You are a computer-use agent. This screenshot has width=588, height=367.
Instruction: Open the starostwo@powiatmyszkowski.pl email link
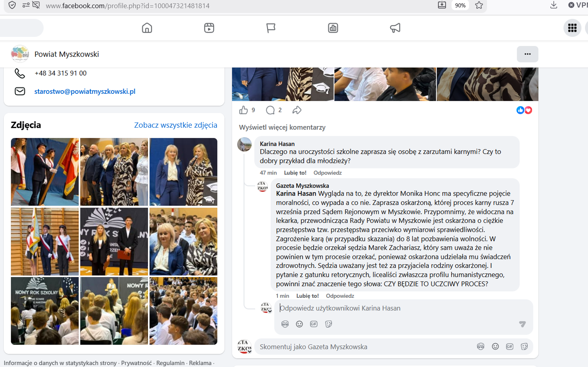pyautogui.click(x=85, y=91)
